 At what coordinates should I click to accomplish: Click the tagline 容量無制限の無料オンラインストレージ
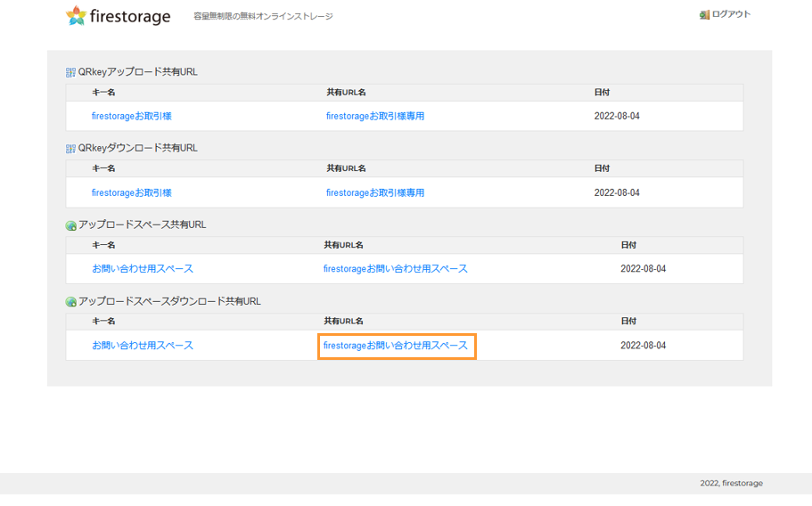[263, 16]
